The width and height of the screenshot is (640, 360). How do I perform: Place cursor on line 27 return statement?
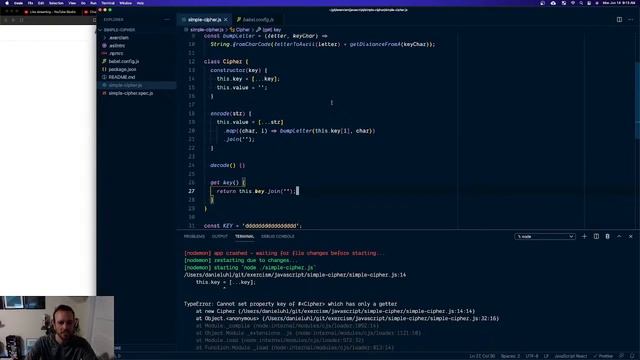tap(256, 191)
